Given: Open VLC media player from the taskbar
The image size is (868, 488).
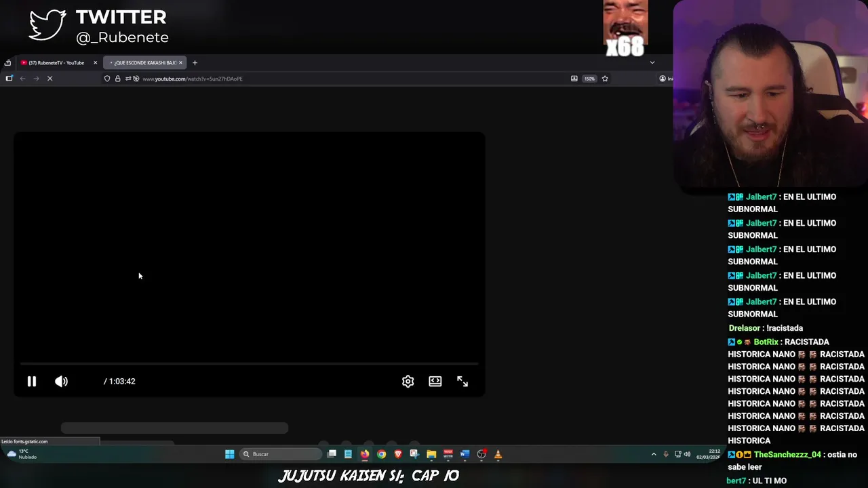Looking at the screenshot, I should coord(498,454).
